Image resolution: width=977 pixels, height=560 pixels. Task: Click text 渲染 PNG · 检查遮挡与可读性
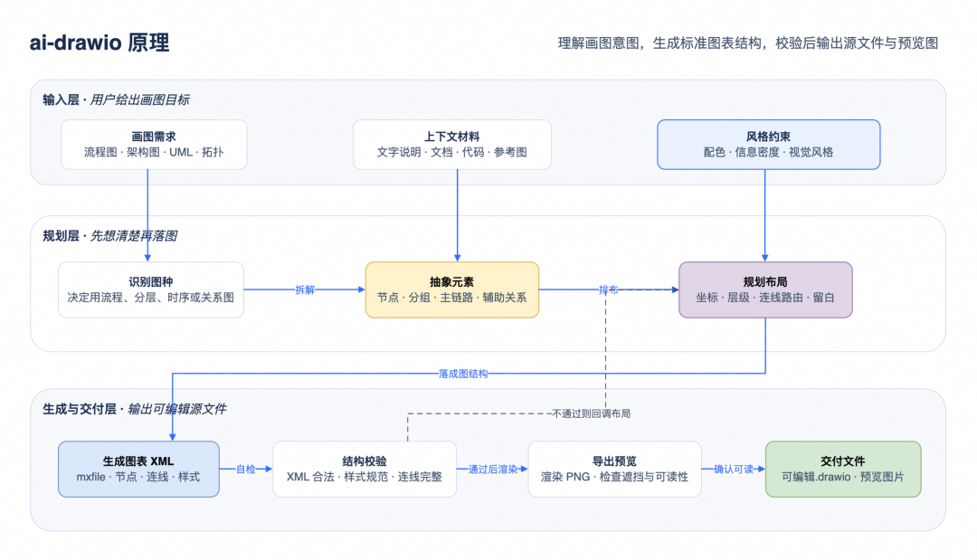(x=614, y=477)
